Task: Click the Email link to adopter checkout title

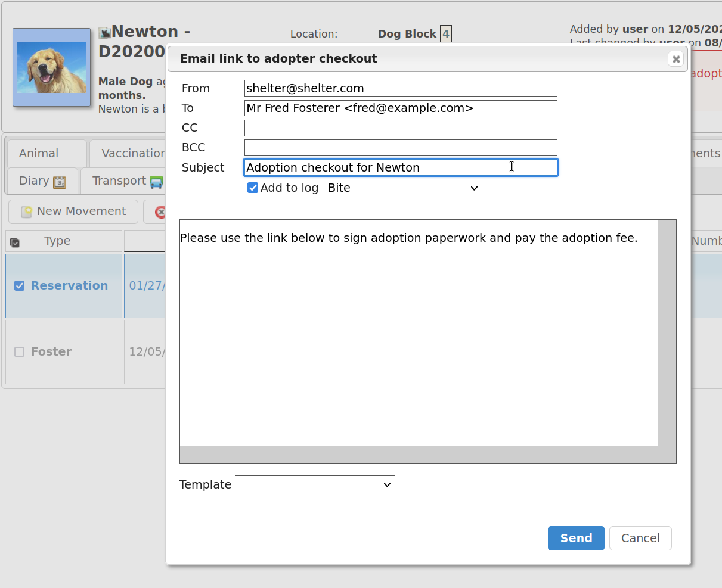Action: 278,58
